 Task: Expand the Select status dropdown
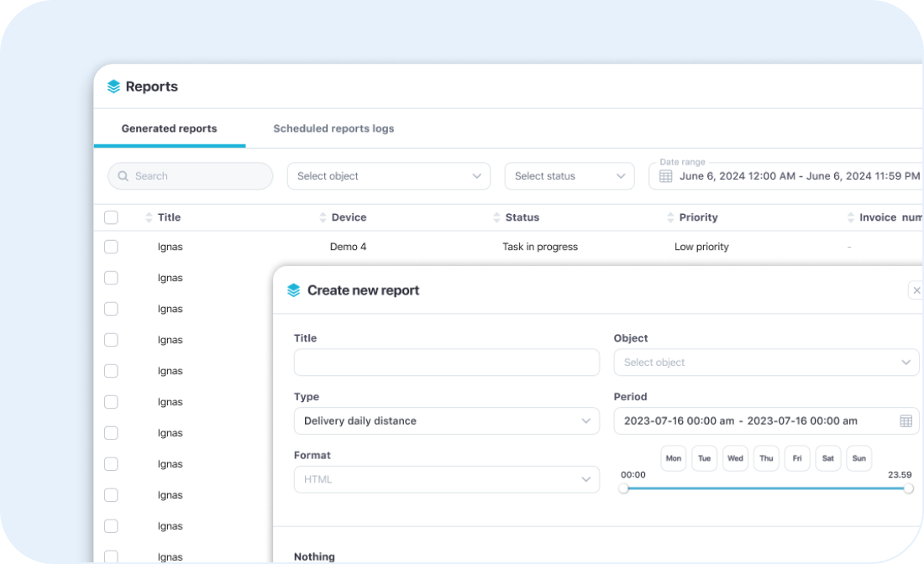(570, 176)
